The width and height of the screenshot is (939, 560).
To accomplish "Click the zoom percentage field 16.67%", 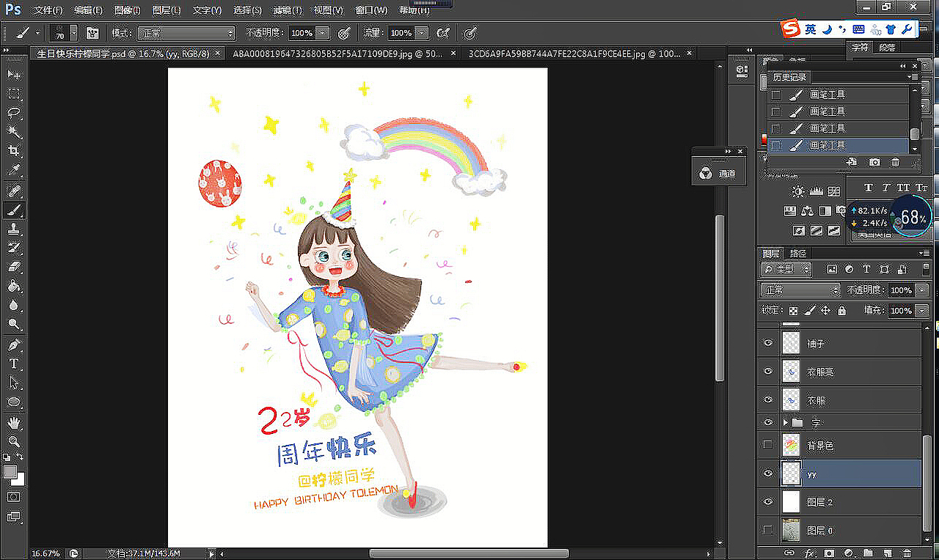I will pyautogui.click(x=45, y=553).
